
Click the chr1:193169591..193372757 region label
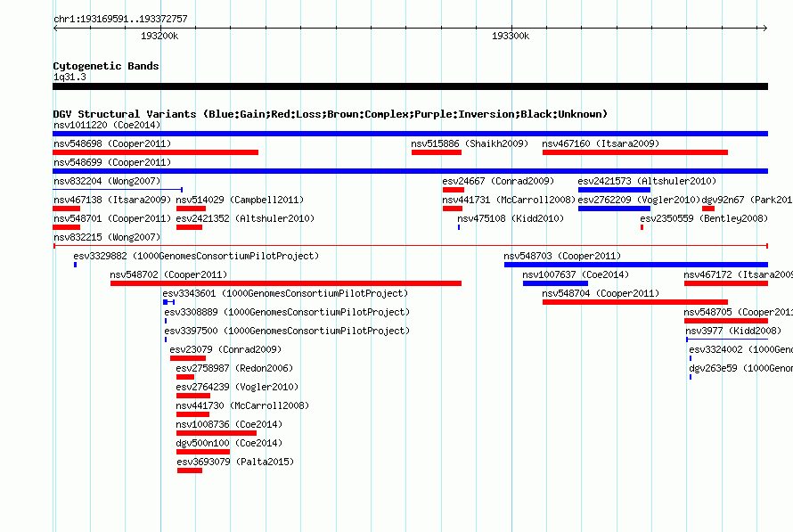[x=120, y=20]
